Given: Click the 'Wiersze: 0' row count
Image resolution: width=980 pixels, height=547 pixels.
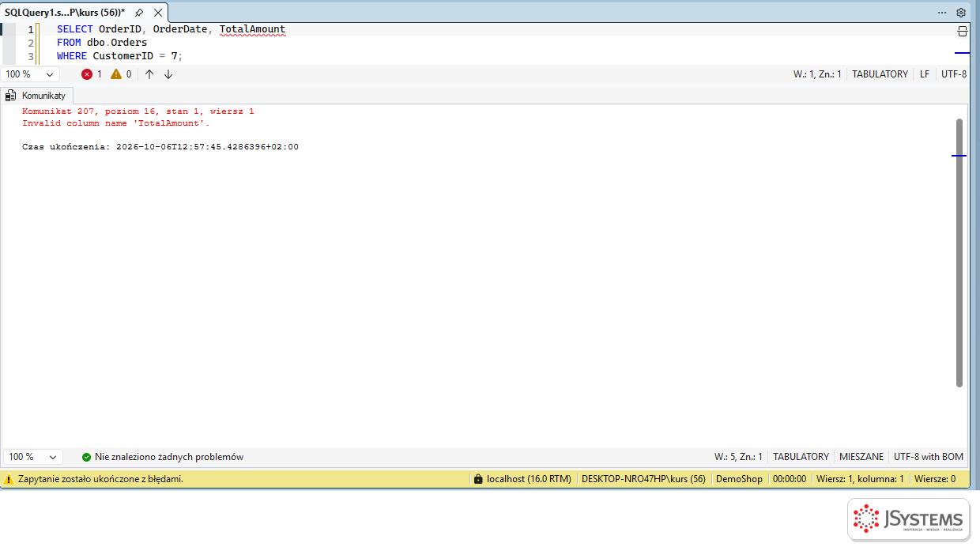Looking at the screenshot, I should (935, 479).
